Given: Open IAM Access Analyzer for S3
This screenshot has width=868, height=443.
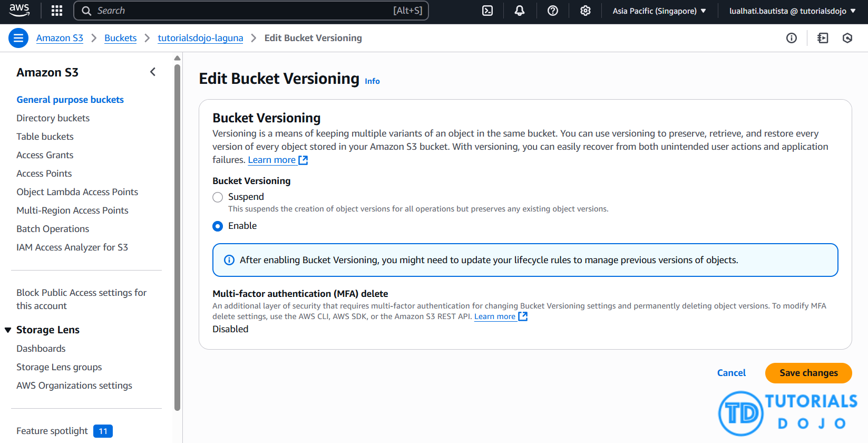Looking at the screenshot, I should 72,247.
